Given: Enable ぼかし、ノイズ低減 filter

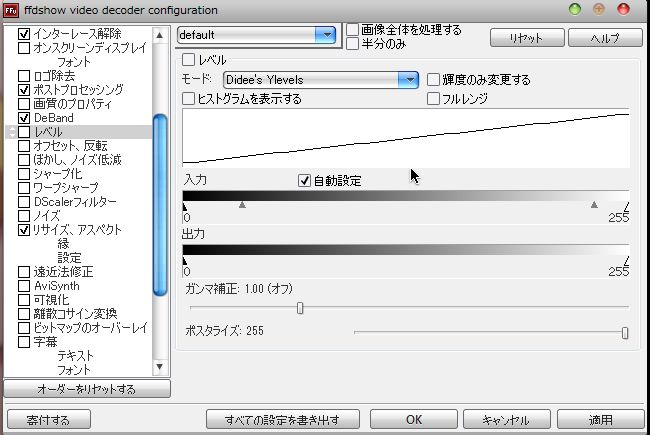Looking at the screenshot, I should pyautogui.click(x=24, y=160).
